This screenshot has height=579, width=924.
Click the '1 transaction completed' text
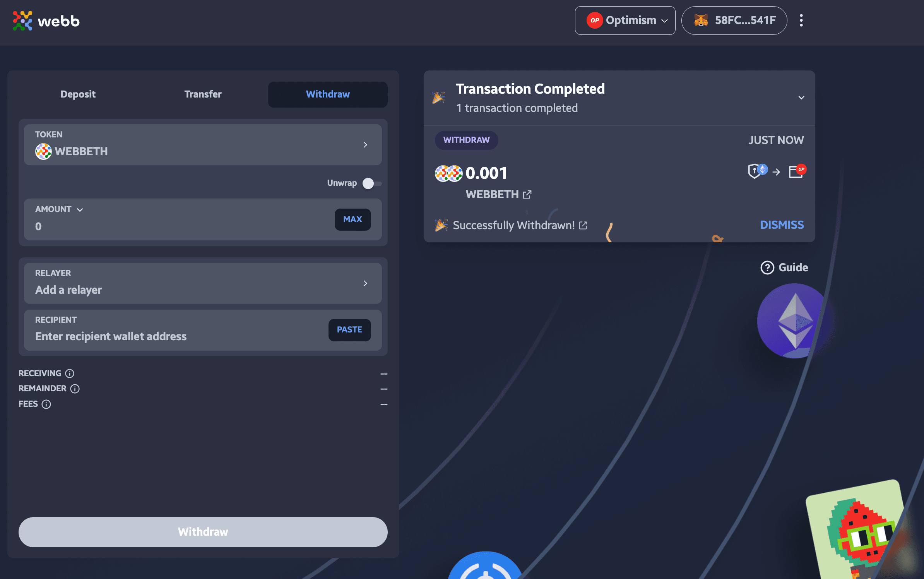point(517,108)
